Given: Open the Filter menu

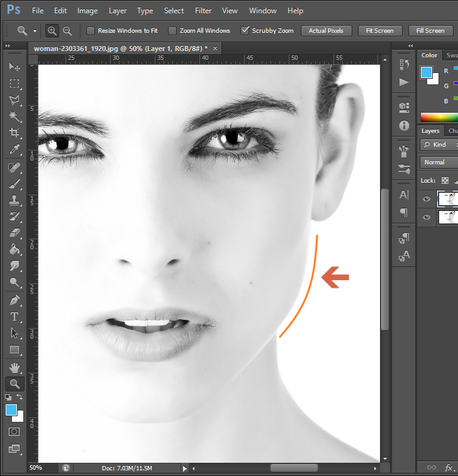Looking at the screenshot, I should [203, 11].
